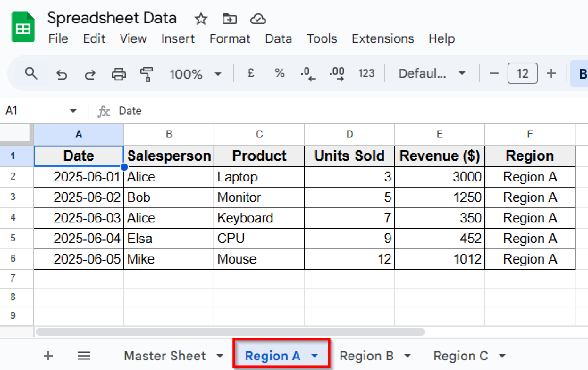Redo the last action

tap(90, 74)
